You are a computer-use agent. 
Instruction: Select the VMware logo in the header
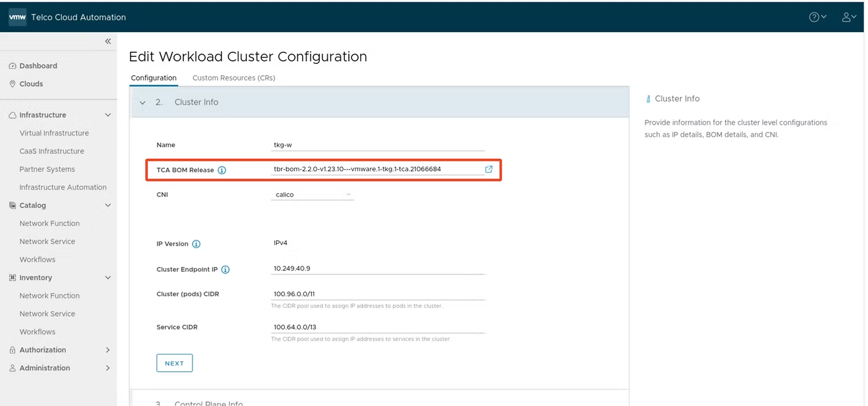click(16, 16)
